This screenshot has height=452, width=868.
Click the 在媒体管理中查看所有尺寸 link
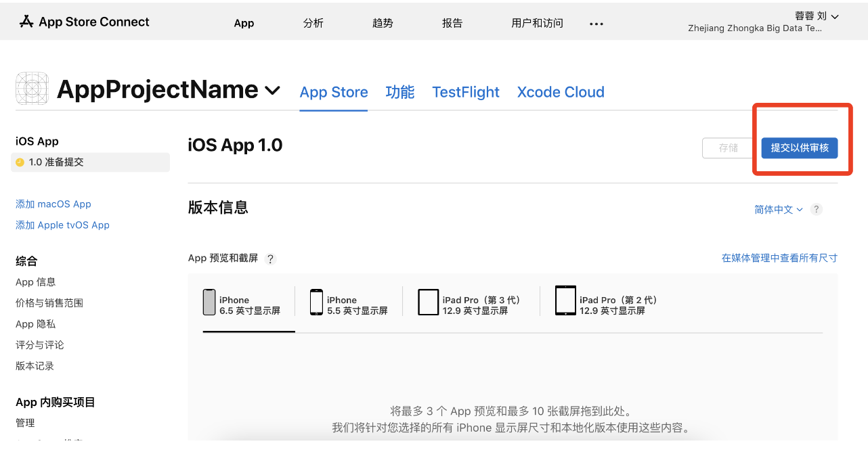tap(779, 258)
